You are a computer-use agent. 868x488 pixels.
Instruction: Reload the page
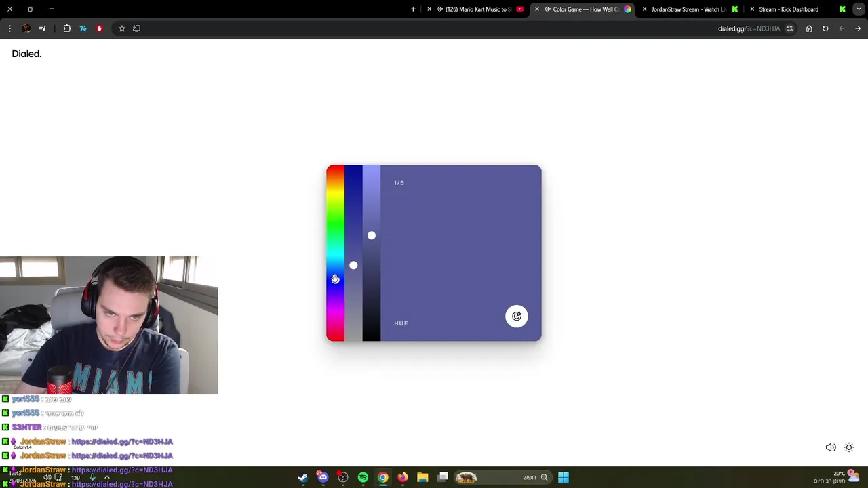pyautogui.click(x=825, y=28)
